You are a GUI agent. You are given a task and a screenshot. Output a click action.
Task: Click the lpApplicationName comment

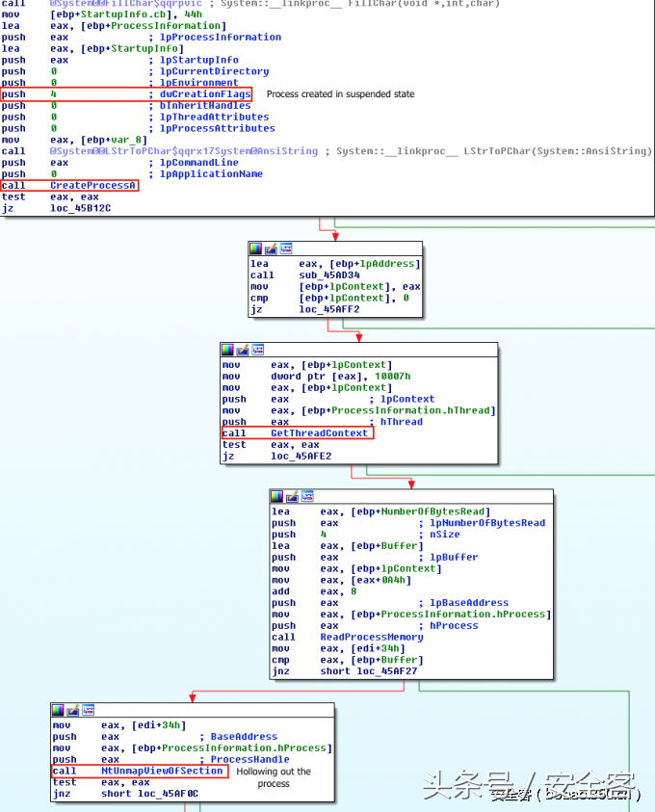pyautogui.click(x=211, y=174)
